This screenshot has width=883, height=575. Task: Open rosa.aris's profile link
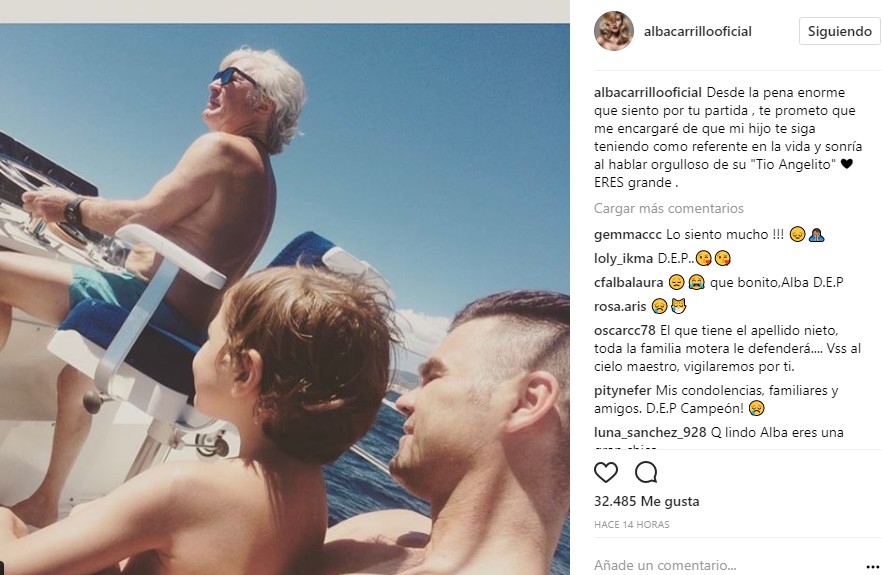(x=620, y=306)
